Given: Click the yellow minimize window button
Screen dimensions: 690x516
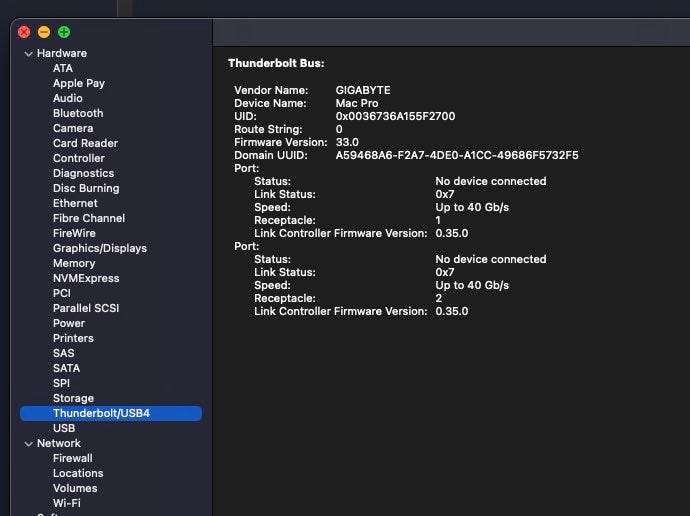Looking at the screenshot, I should (x=44, y=32).
